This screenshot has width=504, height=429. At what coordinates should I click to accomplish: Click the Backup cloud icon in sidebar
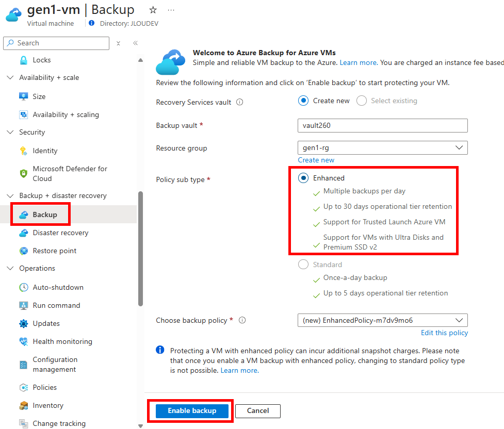[23, 214]
